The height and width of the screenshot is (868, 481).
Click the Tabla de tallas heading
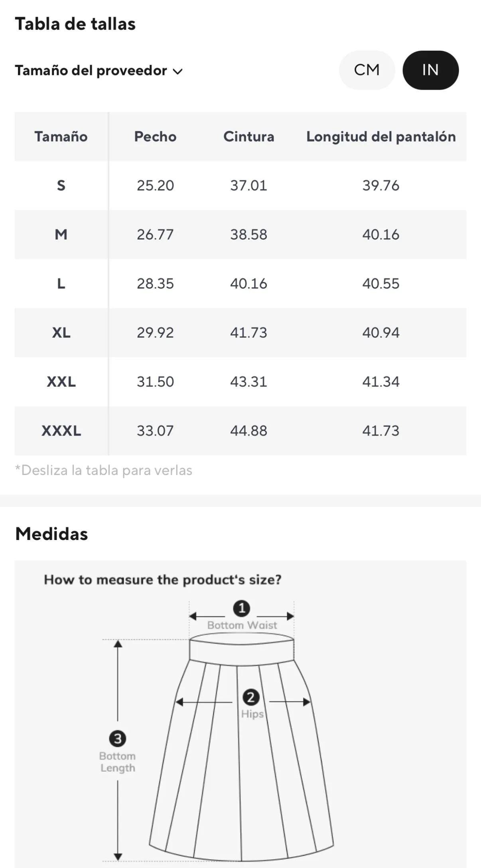click(x=75, y=24)
